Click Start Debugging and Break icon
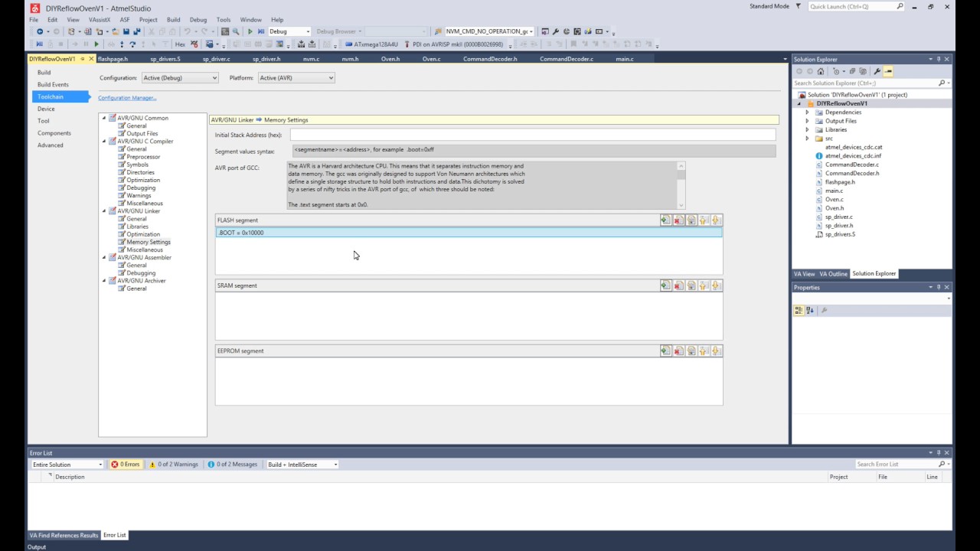 pyautogui.click(x=261, y=31)
